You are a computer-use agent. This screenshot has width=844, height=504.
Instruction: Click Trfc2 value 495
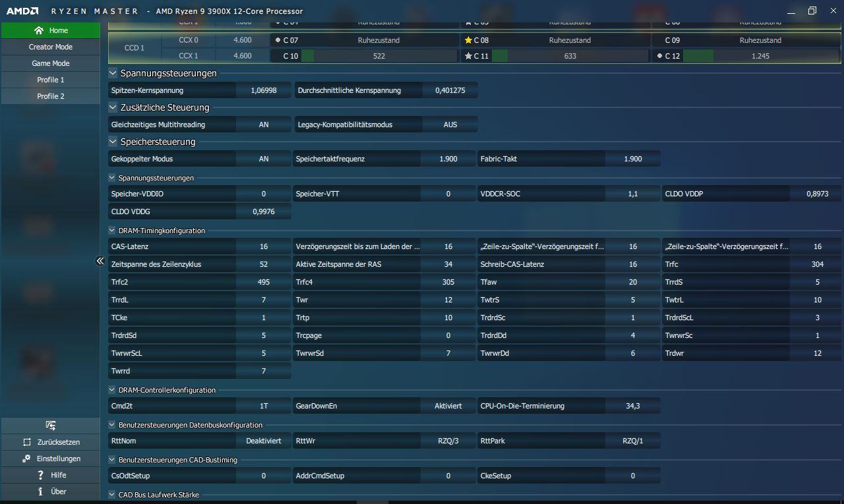(264, 282)
